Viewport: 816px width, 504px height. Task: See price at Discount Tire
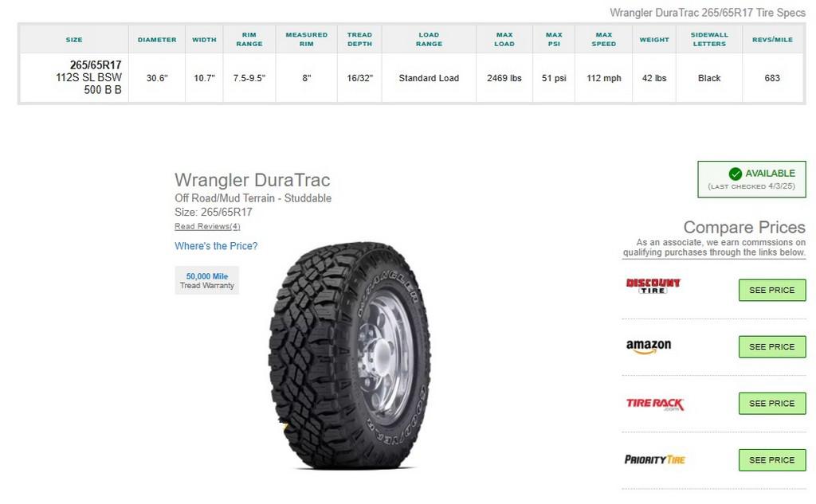click(x=771, y=291)
